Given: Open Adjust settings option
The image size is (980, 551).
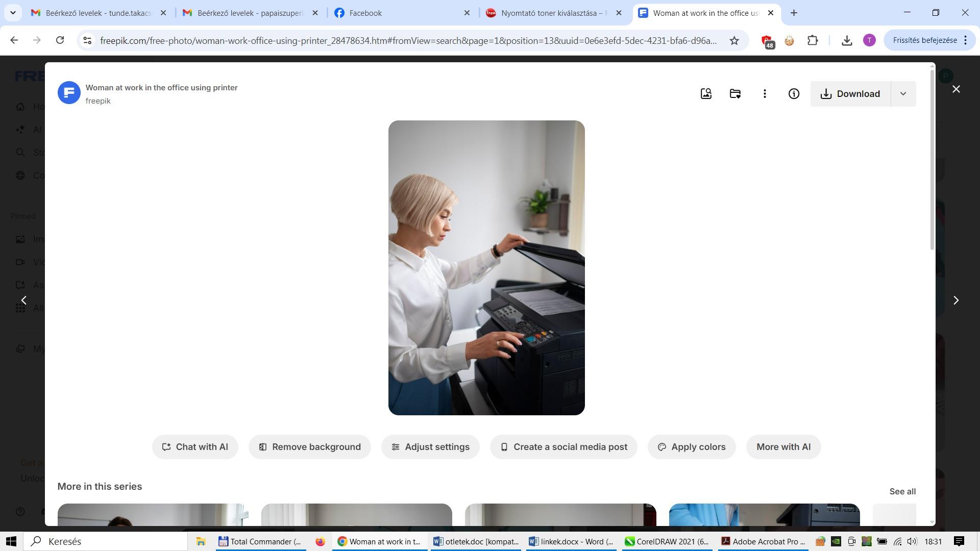Looking at the screenshot, I should pos(430,447).
